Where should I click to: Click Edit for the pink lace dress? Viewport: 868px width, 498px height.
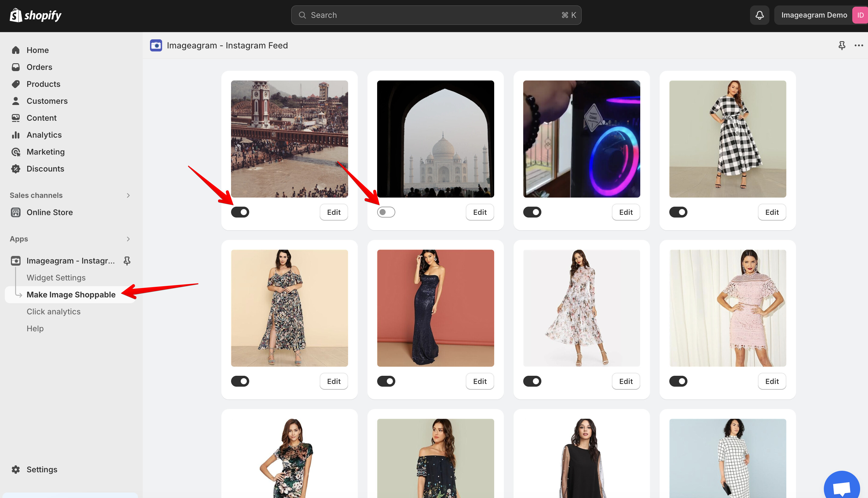pos(772,381)
